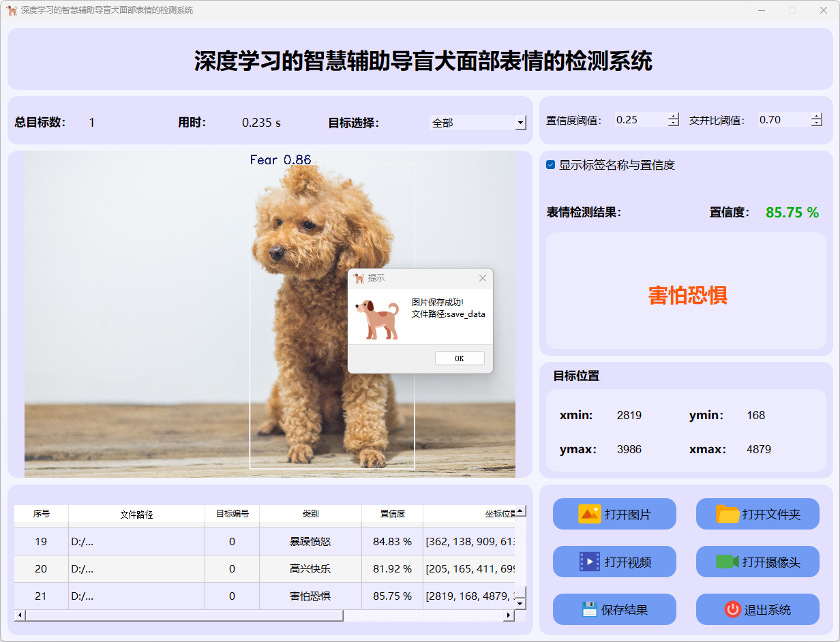Click the film strip icon for Open Video
840x642 pixels.
589,562
